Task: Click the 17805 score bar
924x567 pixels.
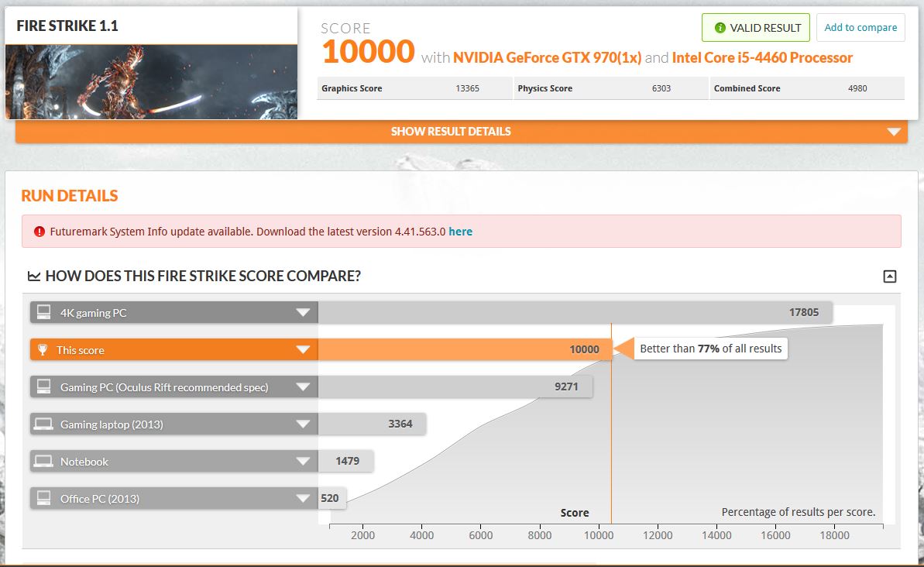Action: pos(575,312)
